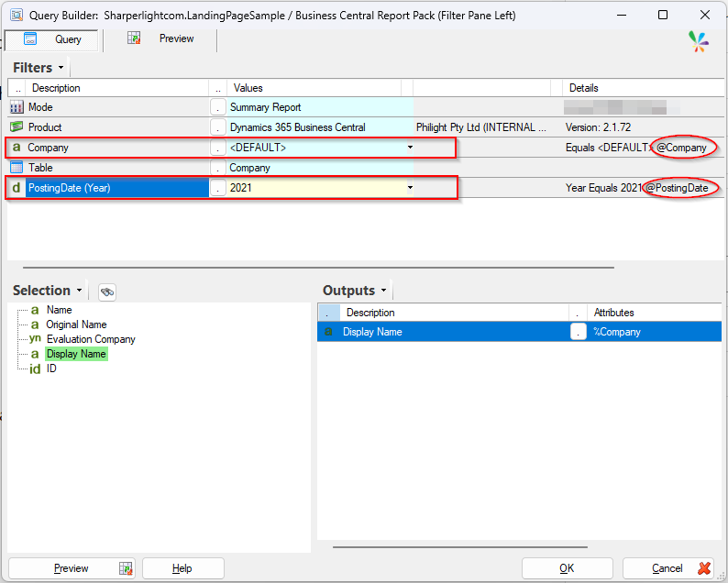Select the Display Name output row

(519, 332)
